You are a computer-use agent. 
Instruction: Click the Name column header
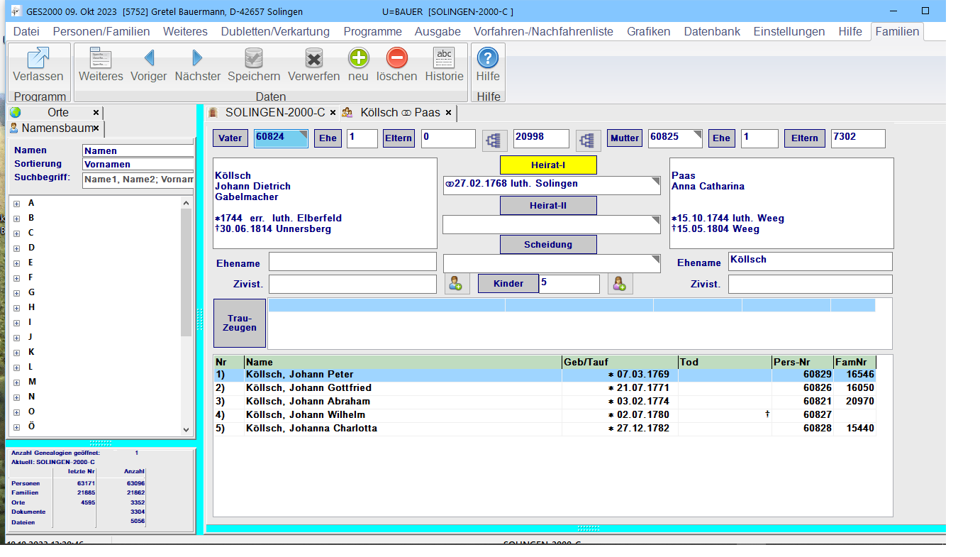403,362
